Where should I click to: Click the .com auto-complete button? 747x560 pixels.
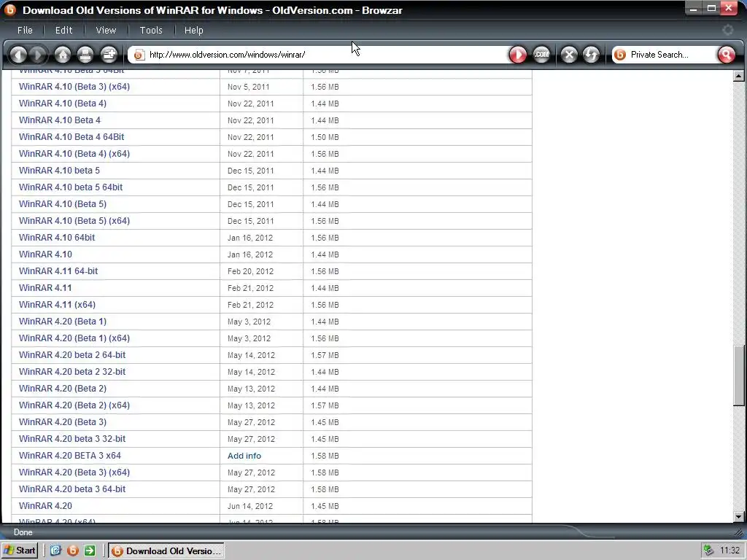point(541,55)
